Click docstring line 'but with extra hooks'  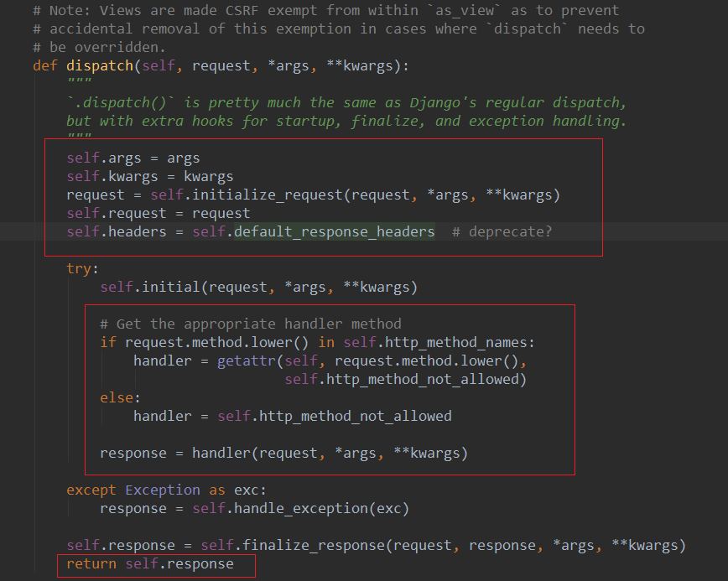click(346, 122)
